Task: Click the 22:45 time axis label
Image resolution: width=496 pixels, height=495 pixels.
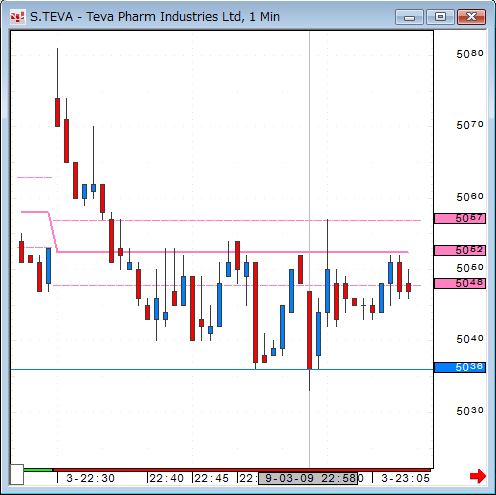Action: pos(211,478)
